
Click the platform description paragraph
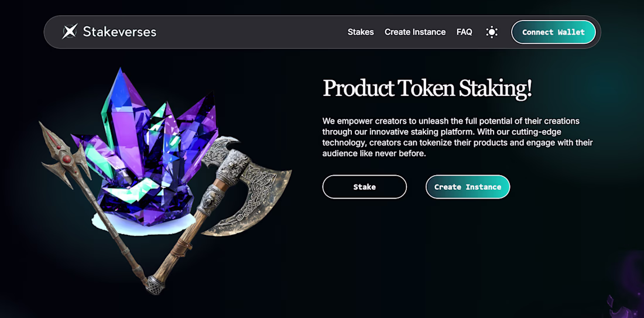[x=457, y=137]
